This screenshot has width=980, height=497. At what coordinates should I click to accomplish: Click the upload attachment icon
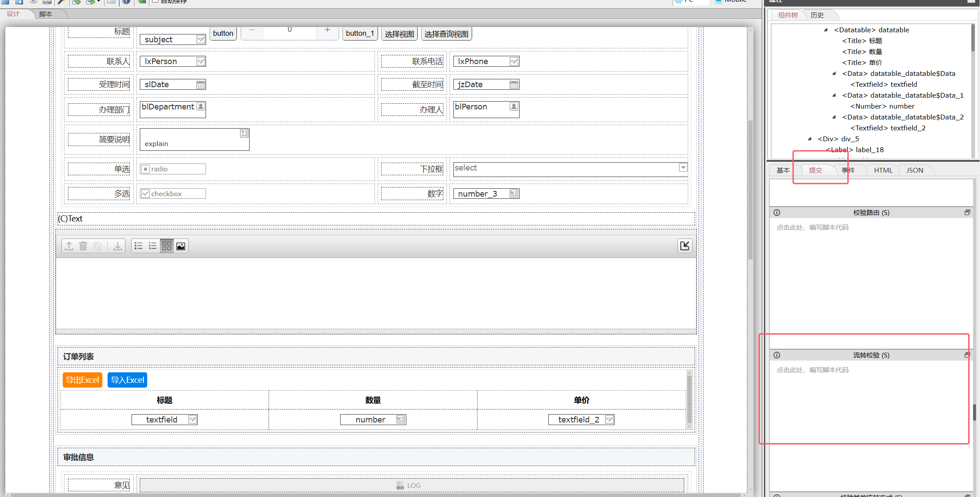[x=69, y=246]
